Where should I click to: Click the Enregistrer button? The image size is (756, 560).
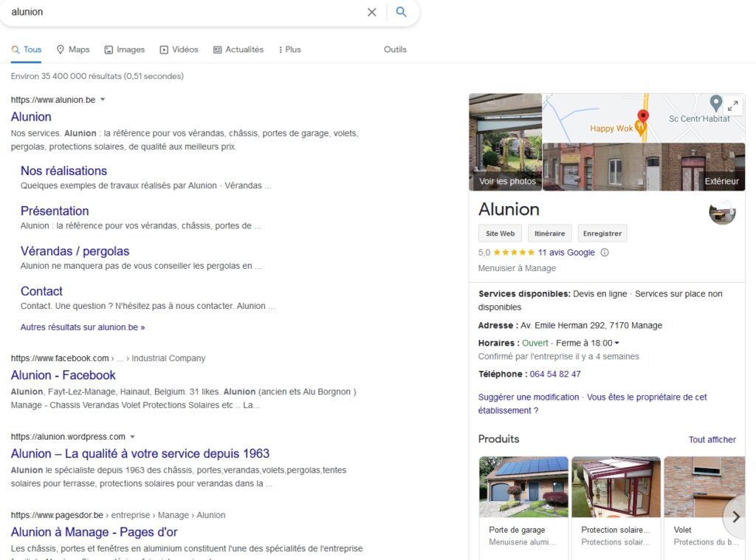click(x=602, y=233)
